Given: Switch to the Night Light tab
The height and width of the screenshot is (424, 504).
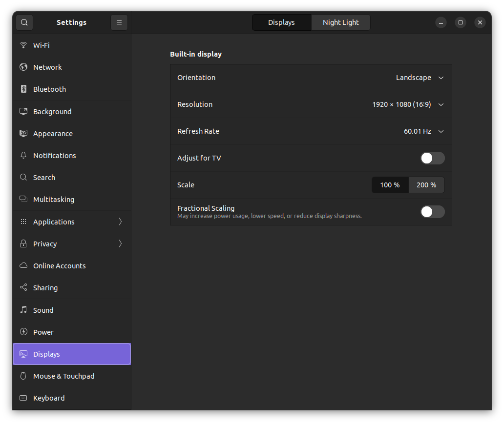Looking at the screenshot, I should point(341,22).
